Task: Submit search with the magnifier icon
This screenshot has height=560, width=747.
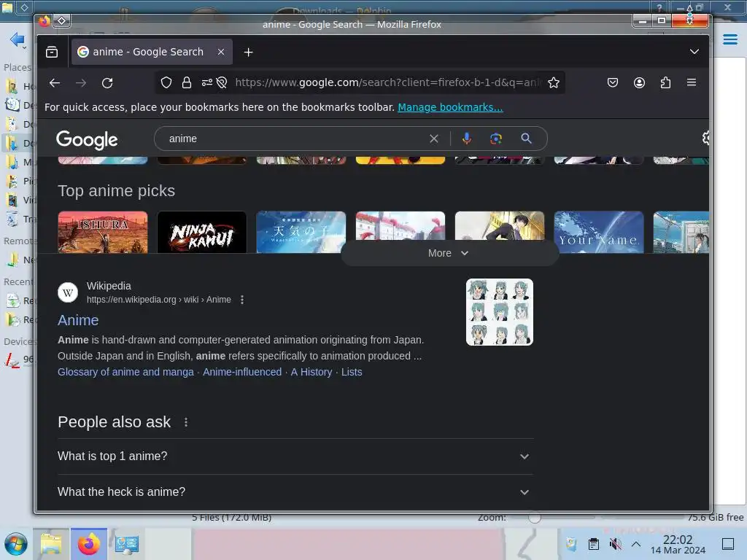Action: 526,139
